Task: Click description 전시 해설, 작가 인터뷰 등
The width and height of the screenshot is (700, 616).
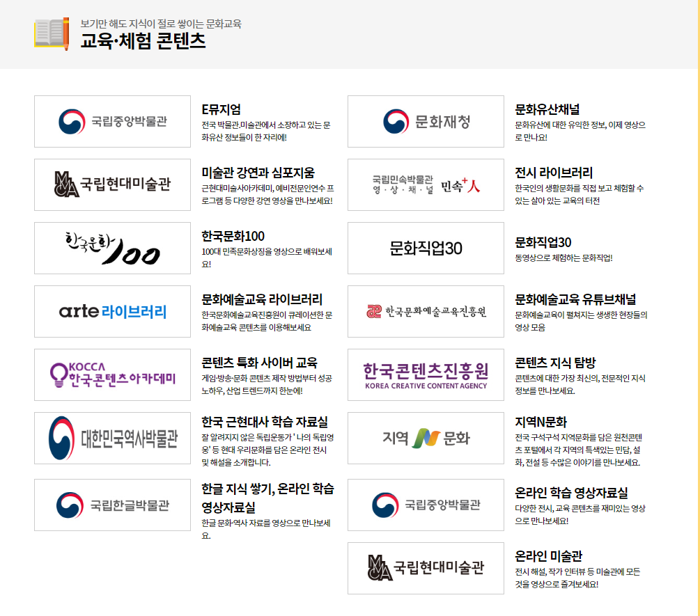Action: [577, 578]
